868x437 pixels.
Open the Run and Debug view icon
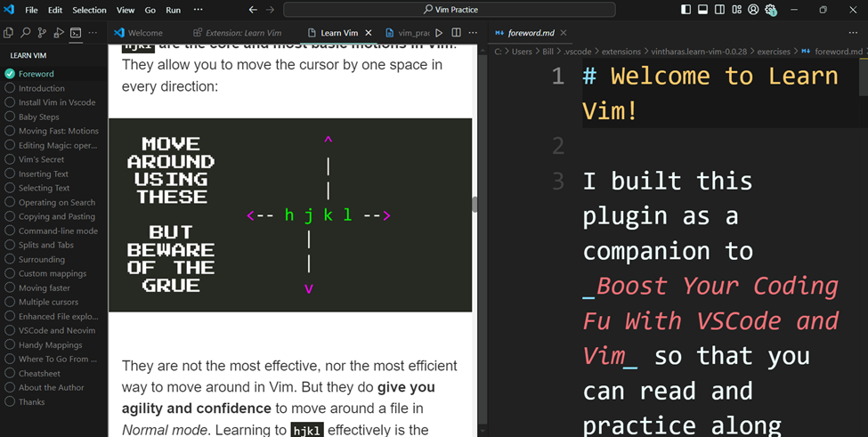click(x=59, y=33)
